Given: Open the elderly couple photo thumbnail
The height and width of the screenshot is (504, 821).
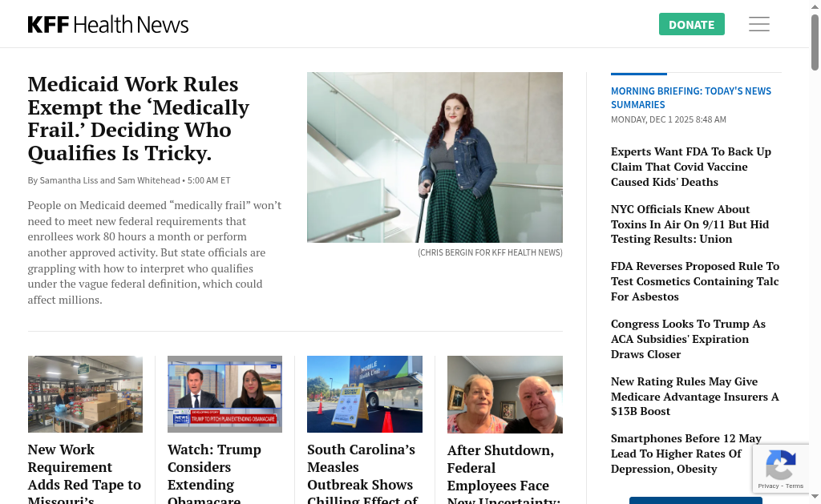Looking at the screenshot, I should pyautogui.click(x=505, y=394).
